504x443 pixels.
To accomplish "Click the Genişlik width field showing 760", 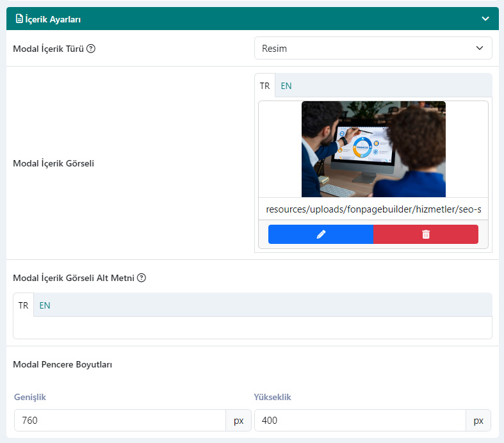I will (x=120, y=420).
